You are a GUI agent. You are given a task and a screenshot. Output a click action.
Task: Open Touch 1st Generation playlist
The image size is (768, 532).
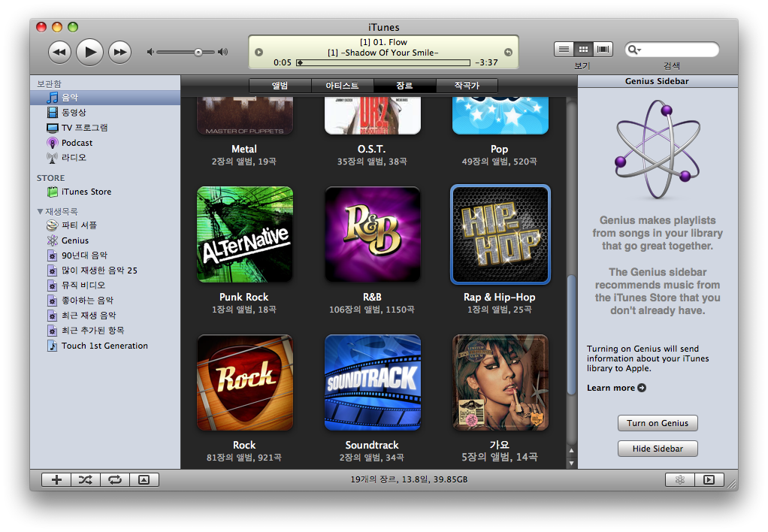104,346
